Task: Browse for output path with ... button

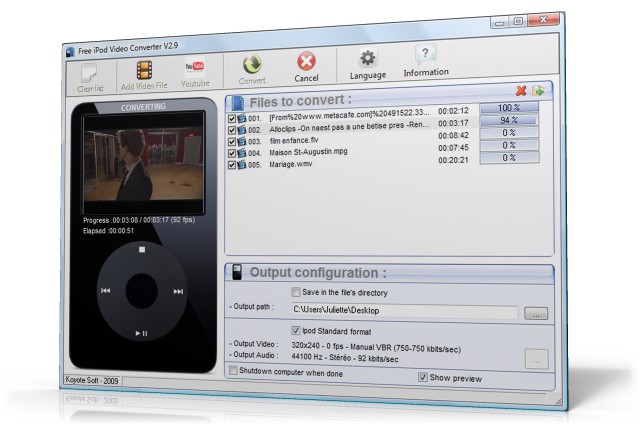Action: click(536, 314)
